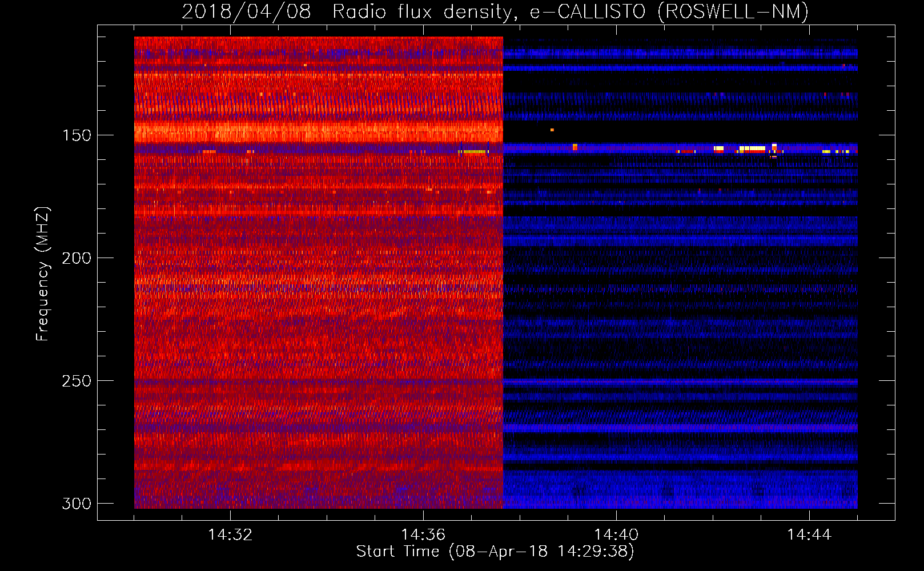
Task: Click the 'Frequency (MHZ)' axis label
Action: (43, 274)
